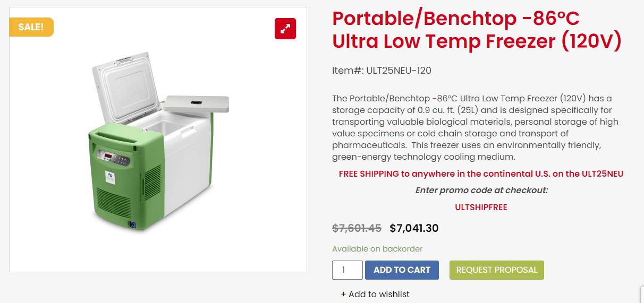Click the crossed-out $7,601.45 price
This screenshot has height=303, width=644.
coord(357,228)
